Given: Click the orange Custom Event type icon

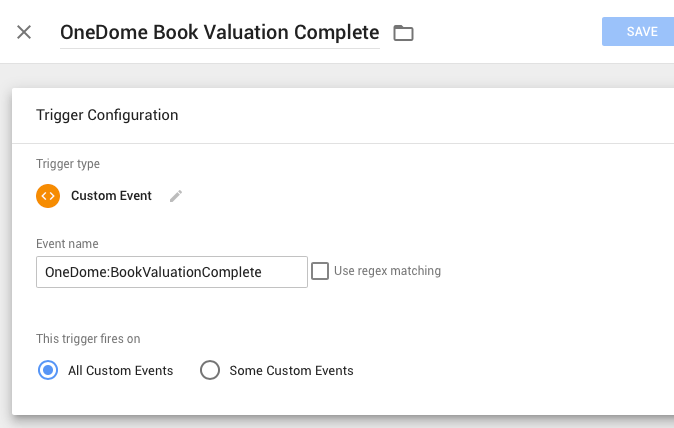Looking at the screenshot, I should (48, 196).
